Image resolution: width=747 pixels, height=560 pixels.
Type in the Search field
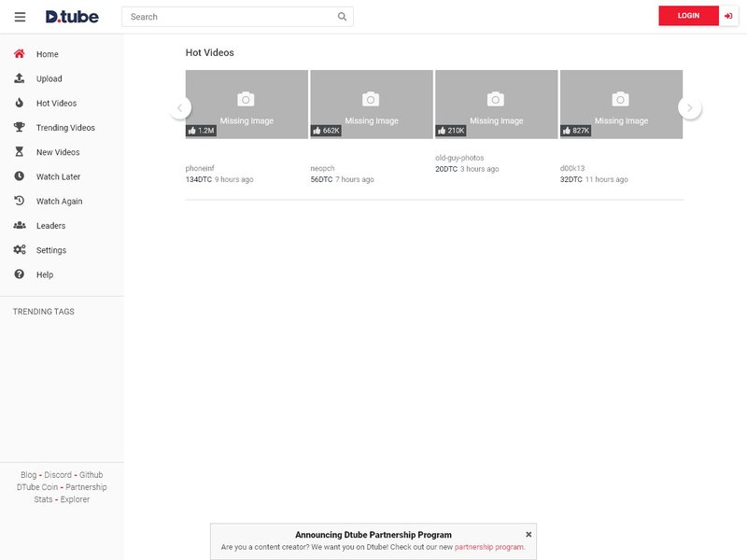(229, 17)
